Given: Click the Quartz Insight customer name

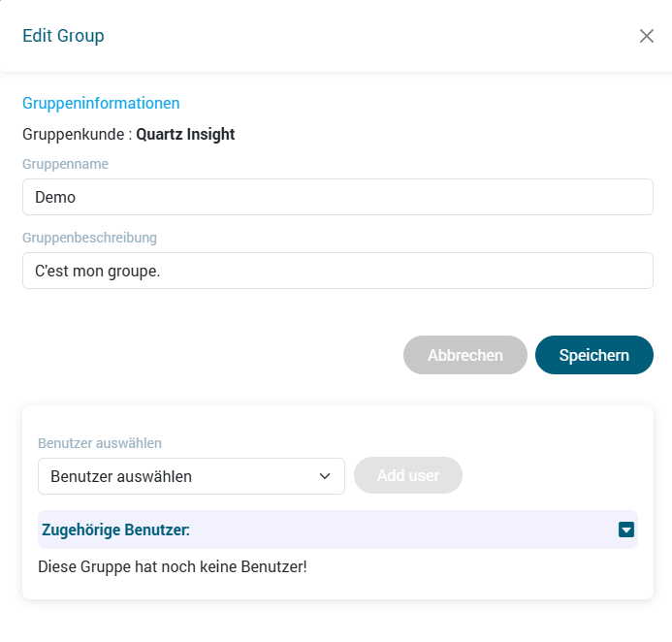Looking at the screenshot, I should (x=185, y=134).
